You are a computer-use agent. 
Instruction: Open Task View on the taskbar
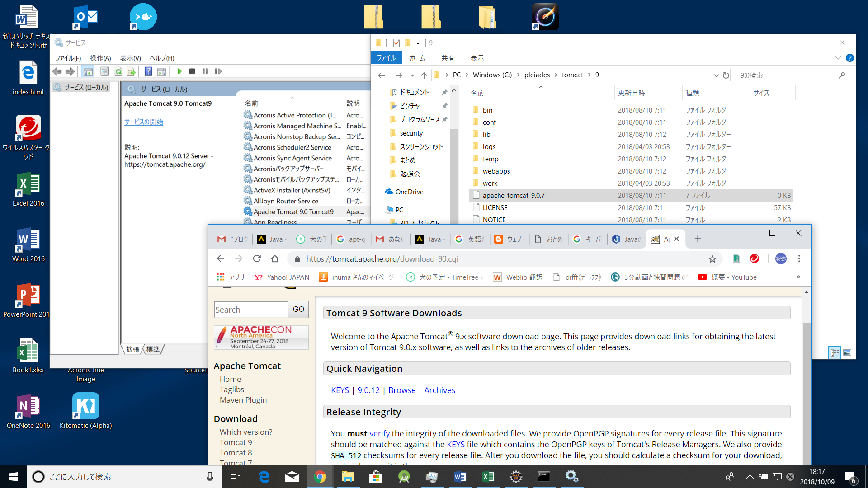click(235, 477)
